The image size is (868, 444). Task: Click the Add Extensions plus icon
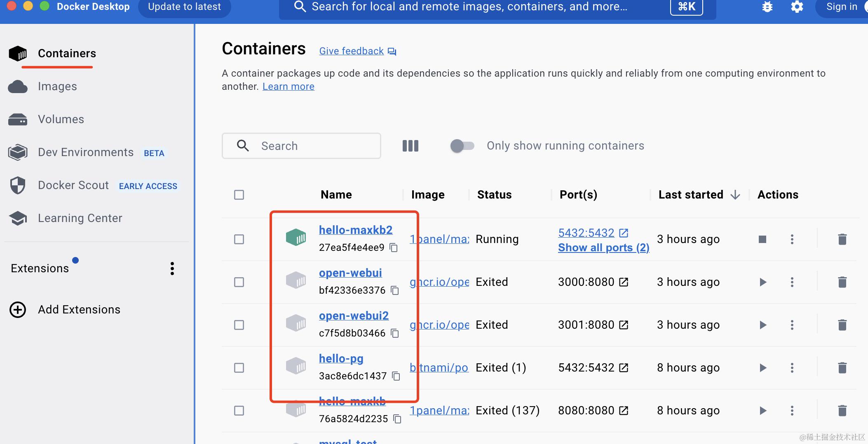click(18, 310)
